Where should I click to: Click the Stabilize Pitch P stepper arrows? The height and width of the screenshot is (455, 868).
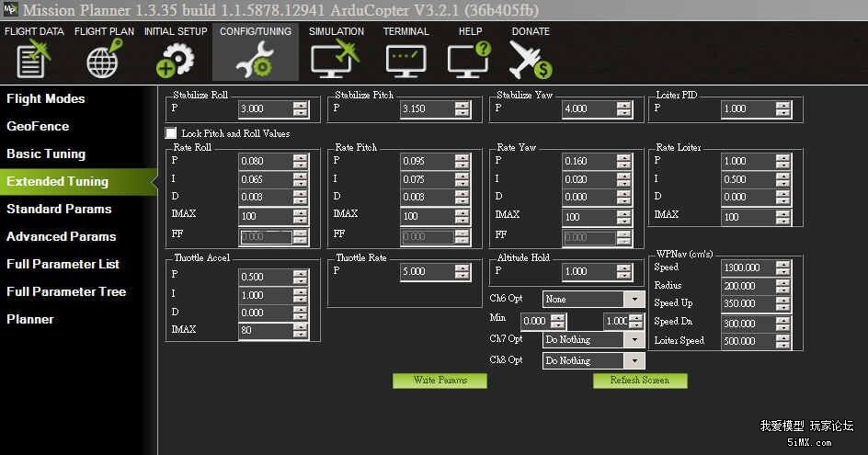462,109
